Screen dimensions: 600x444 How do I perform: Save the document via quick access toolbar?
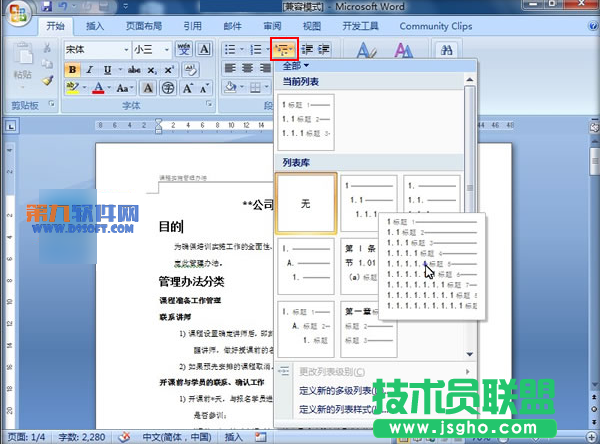(x=47, y=6)
